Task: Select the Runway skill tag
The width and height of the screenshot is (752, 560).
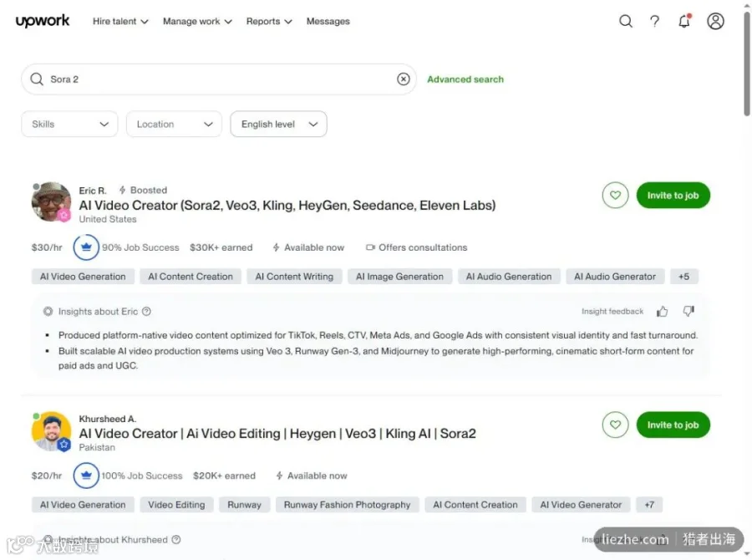Action: 244,505
